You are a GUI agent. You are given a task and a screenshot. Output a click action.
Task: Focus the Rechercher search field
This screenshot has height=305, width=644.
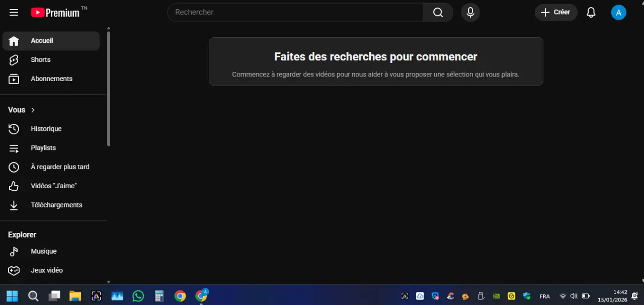pos(295,12)
